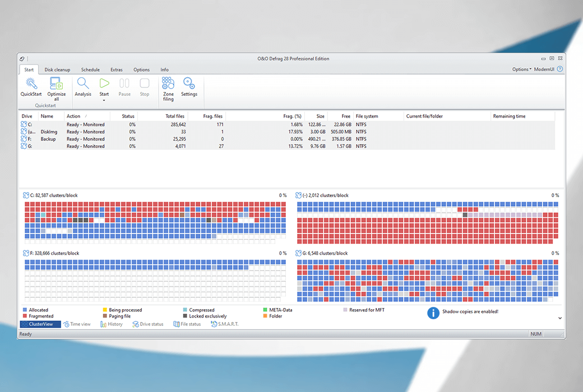Click the green Start play icon

tap(104, 83)
